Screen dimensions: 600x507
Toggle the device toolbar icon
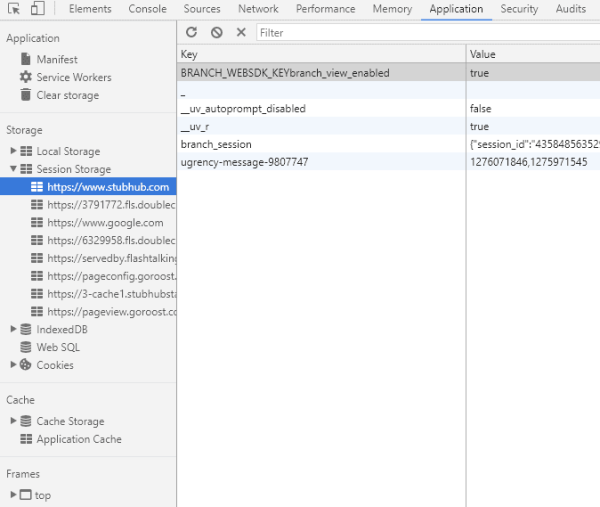pos(38,8)
